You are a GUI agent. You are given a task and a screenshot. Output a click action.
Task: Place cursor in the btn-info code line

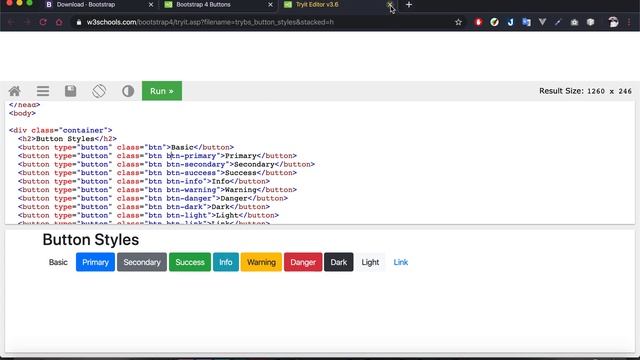[x=144, y=181]
